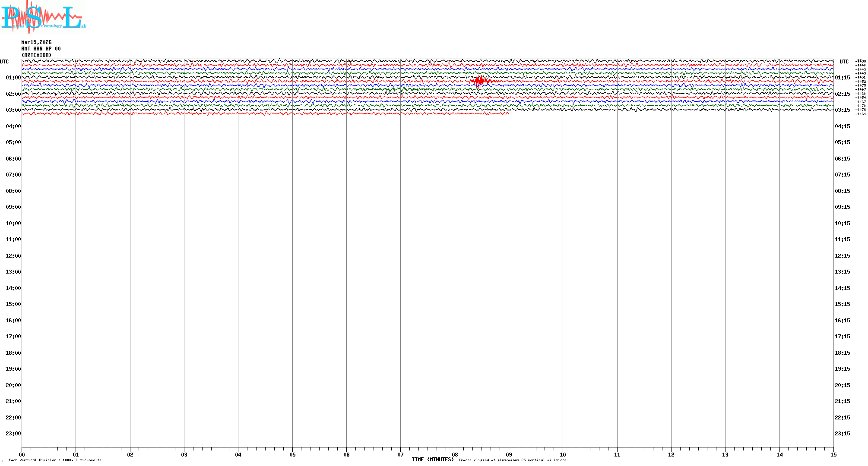Click the 07:15 label on right axis
This screenshot has height=466, width=868.
pos(842,175)
